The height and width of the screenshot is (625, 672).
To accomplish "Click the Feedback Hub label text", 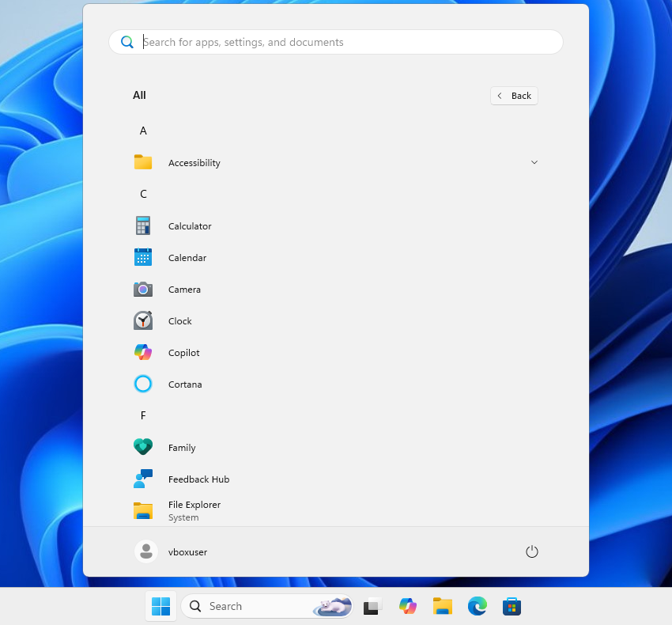I will [x=199, y=479].
